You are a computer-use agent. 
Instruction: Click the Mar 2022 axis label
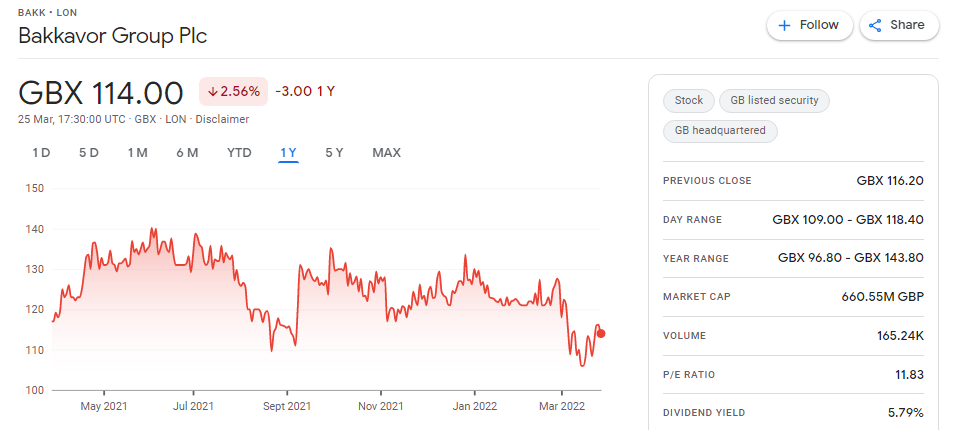[x=561, y=406]
